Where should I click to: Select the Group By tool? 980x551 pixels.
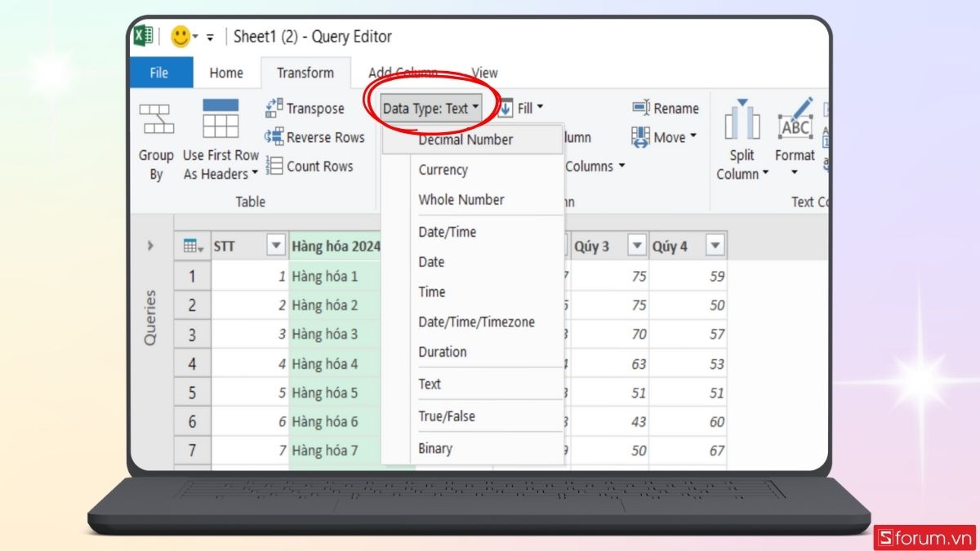(x=156, y=140)
